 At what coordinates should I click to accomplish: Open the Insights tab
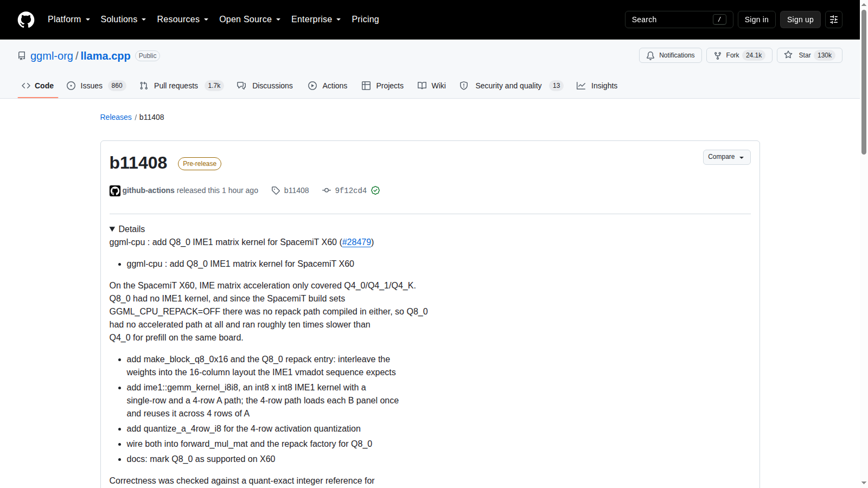[x=597, y=86]
